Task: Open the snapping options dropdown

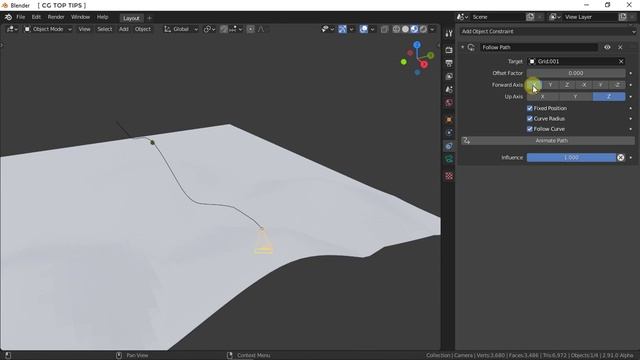Action: [236, 29]
